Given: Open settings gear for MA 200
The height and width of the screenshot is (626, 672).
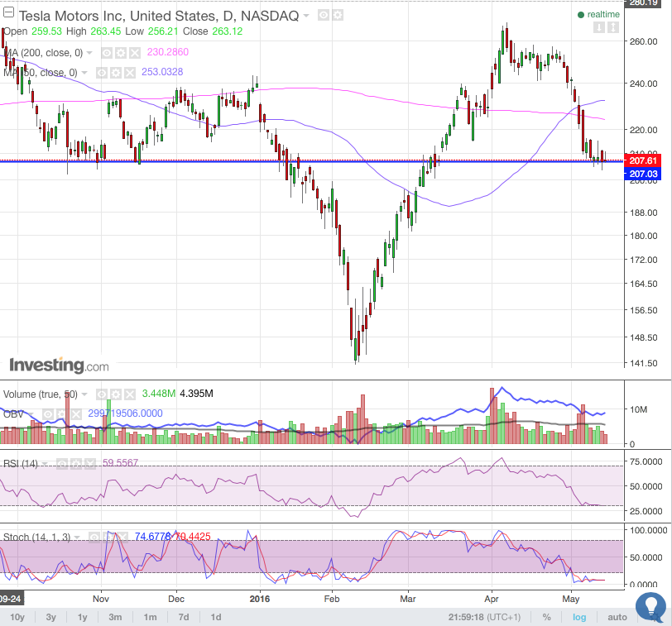Looking at the screenshot, I should point(121,53).
